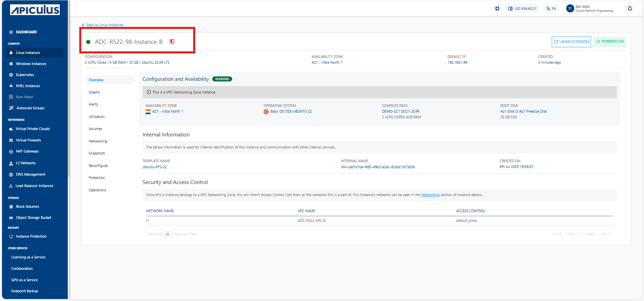Viewport: 644px width, 301px height.
Task: Switch to the Graphs tab
Action: pyautogui.click(x=94, y=92)
